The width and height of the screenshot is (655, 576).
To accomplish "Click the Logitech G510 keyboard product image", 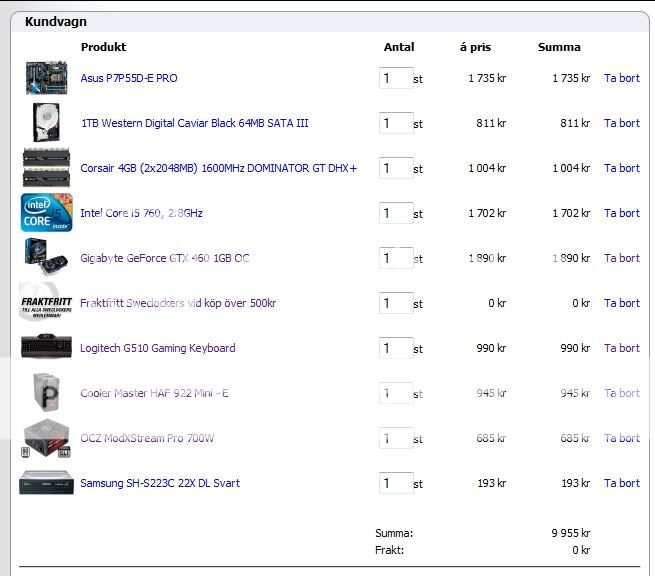I will click(x=46, y=348).
